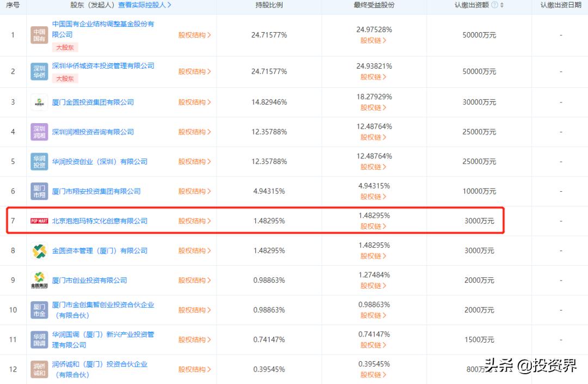
Task: Select the 华润投资 logo icon
Action: tap(39, 161)
